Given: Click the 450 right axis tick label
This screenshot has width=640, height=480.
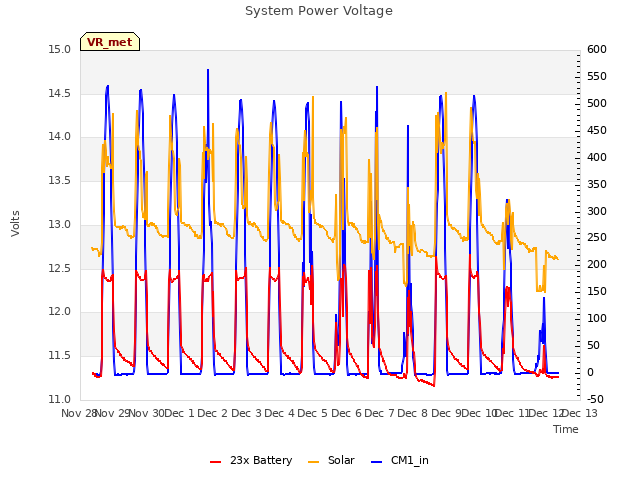Looking at the screenshot, I should [x=597, y=131].
